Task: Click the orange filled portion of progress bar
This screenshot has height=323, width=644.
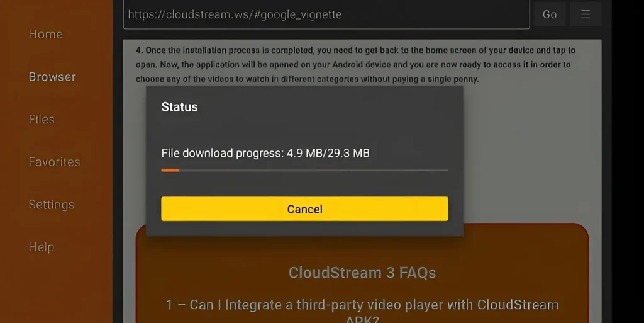Action: pyautogui.click(x=170, y=170)
